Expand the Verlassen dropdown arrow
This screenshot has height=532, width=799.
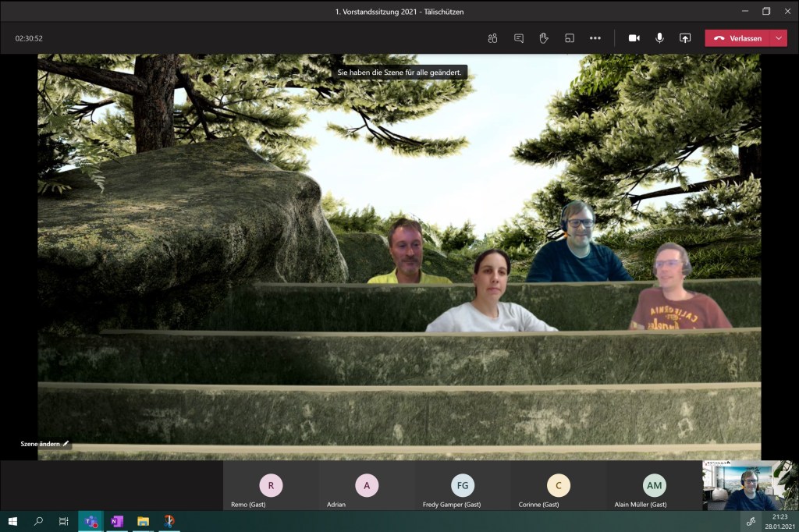[779, 38]
